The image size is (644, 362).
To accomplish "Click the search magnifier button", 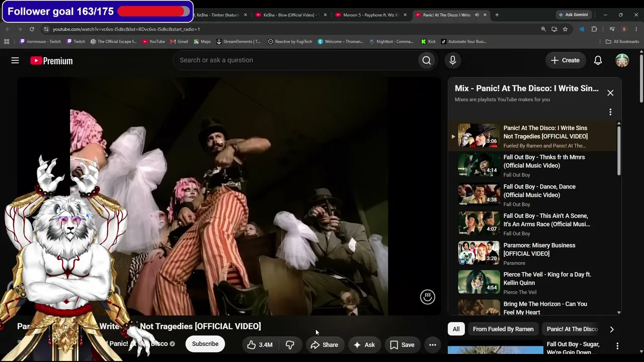I will [x=427, y=60].
